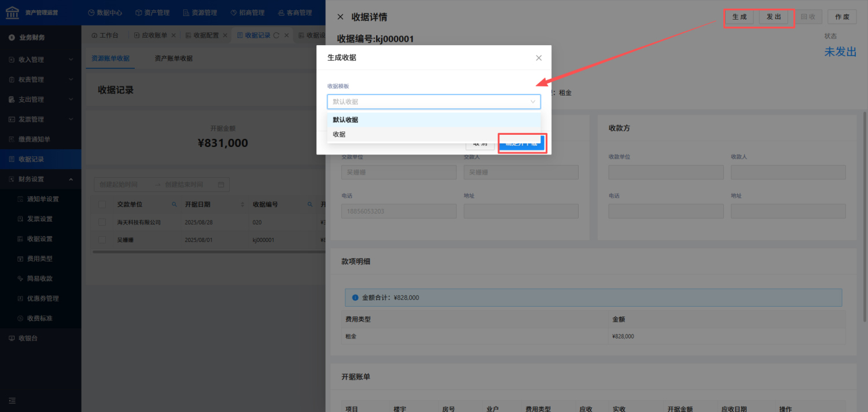Open 收银台 in the sidebar
Viewport: 868px width, 412px height.
tap(41, 339)
